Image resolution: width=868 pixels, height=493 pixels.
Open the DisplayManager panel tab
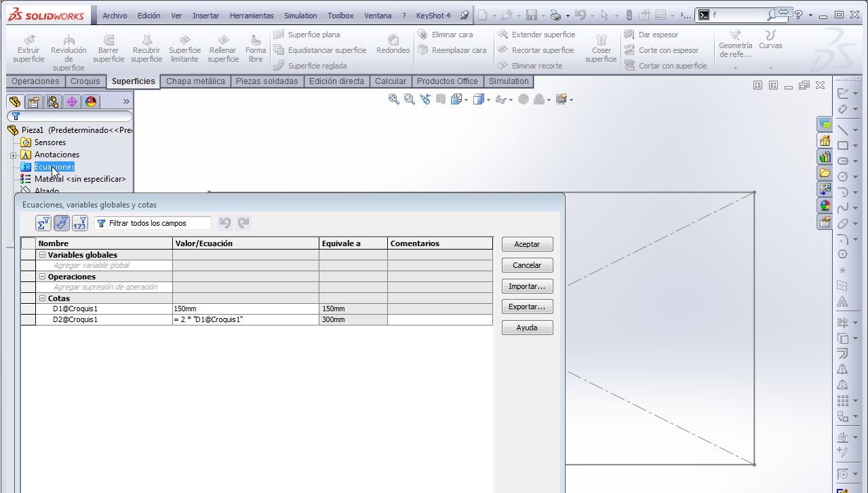point(91,102)
